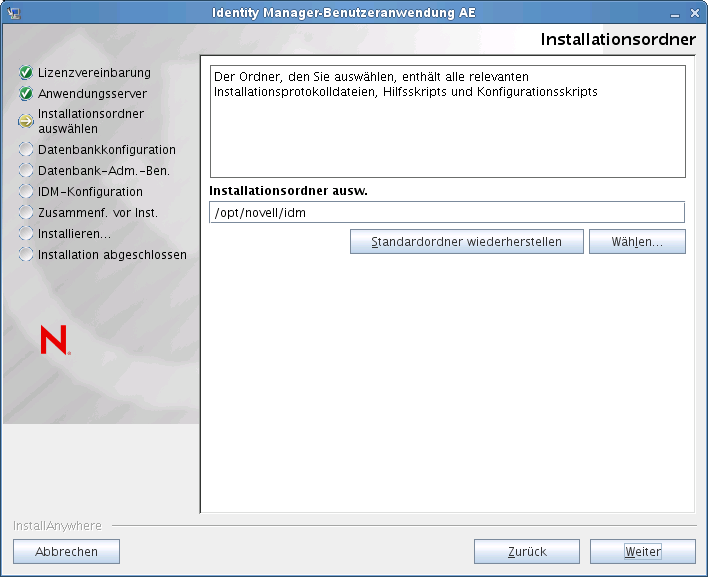Select the Zusammenf. vor Inst. step label
The image size is (708, 577).
(x=98, y=213)
